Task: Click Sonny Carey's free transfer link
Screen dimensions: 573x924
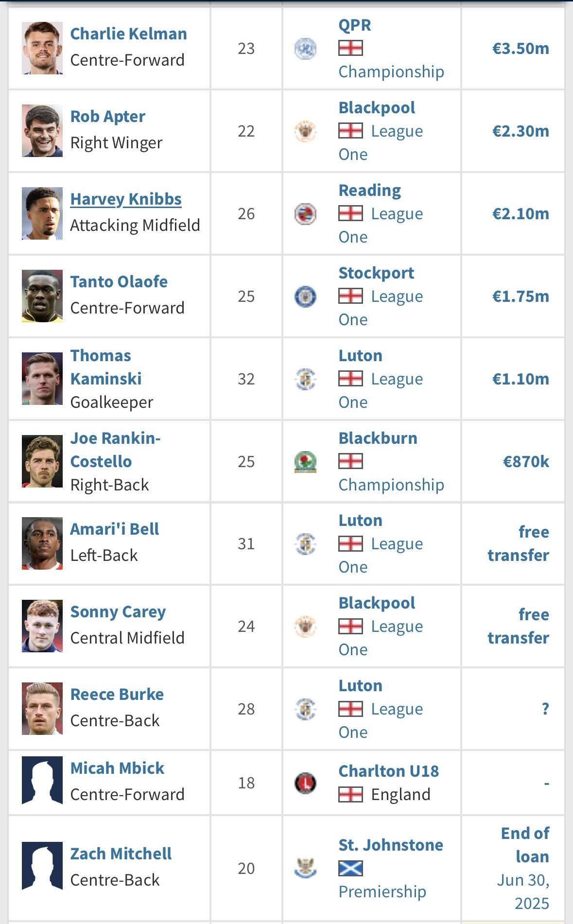Action: click(519, 627)
